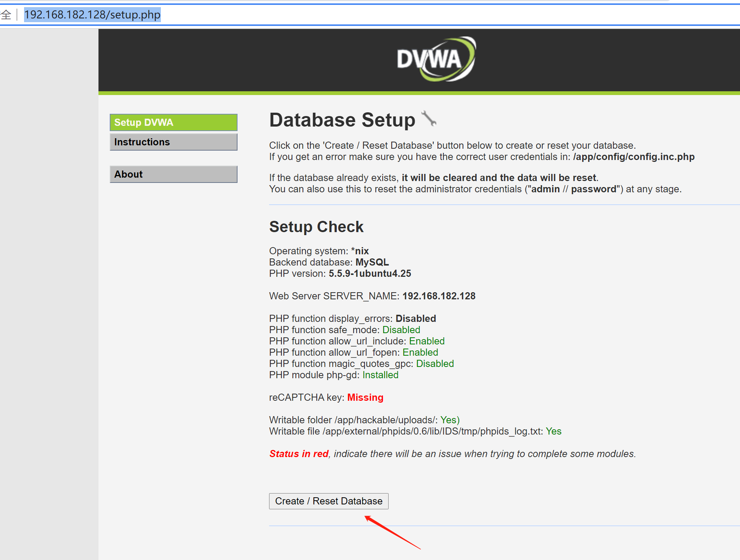Image resolution: width=740 pixels, height=560 pixels.
Task: Open the Setup DVWA menu item
Action: (173, 122)
